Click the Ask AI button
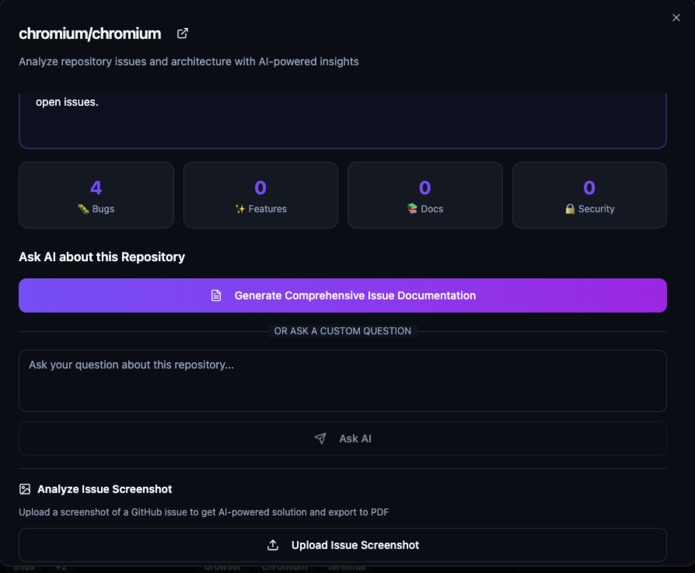 [x=343, y=438]
